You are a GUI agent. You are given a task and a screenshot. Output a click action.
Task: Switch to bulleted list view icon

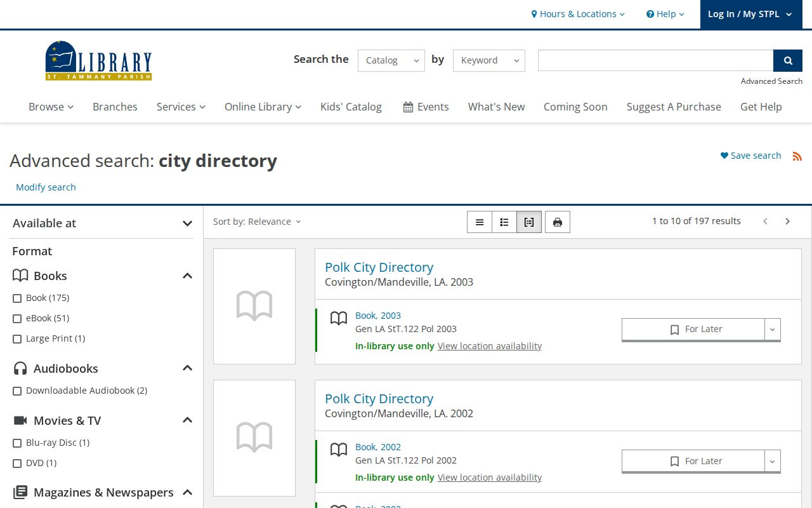pyautogui.click(x=504, y=222)
